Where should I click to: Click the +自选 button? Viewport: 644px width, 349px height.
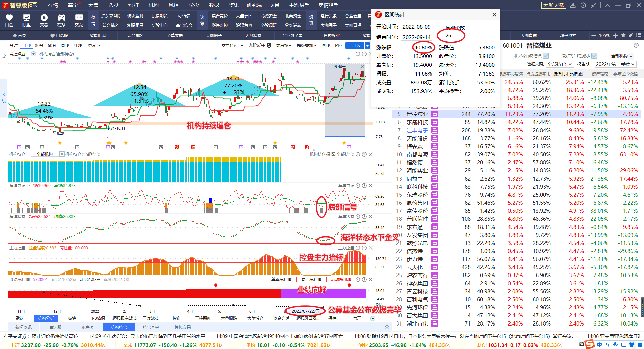pos(355,45)
